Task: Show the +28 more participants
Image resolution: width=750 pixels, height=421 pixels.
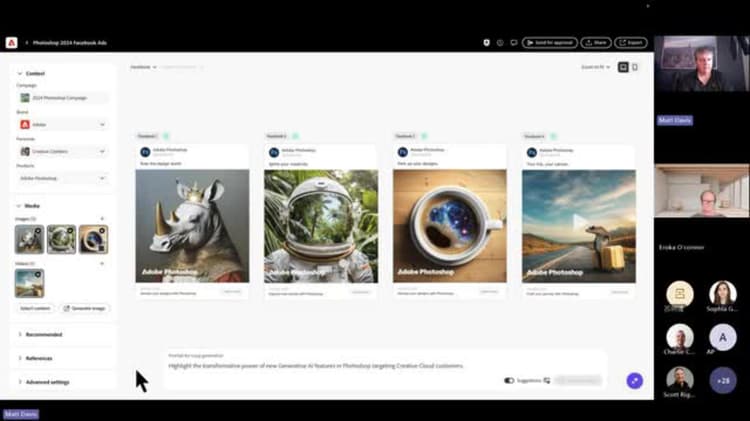Action: coord(723,381)
